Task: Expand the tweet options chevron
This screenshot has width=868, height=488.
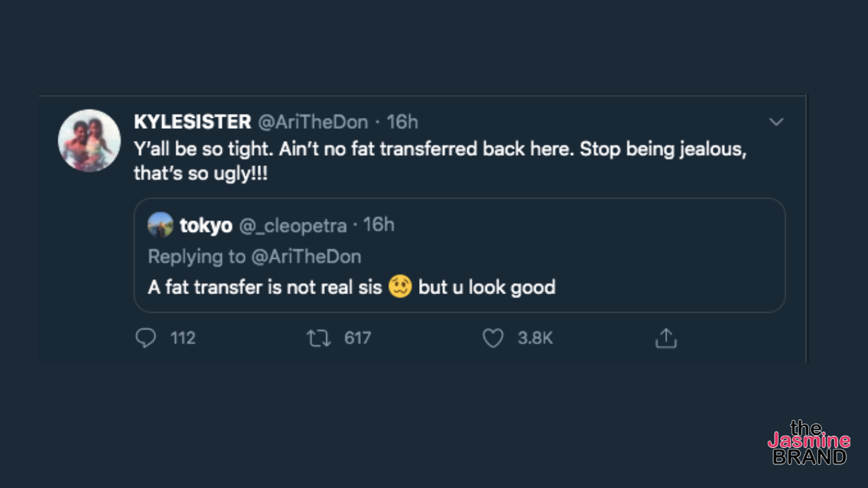Action: point(776,122)
